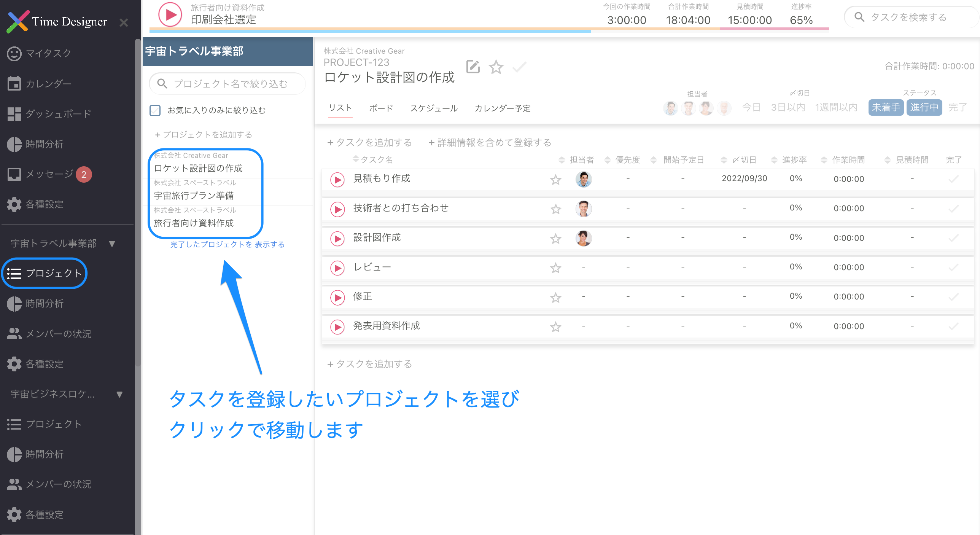Favorite the 見積もり作成 task with its star
The image size is (980, 535).
pos(555,179)
